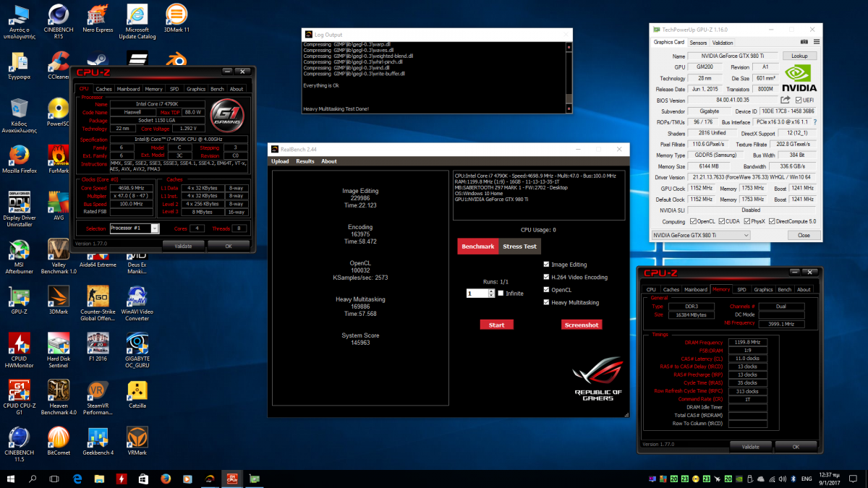Launch Counter-Strike Global Offensive icon
868x488 pixels.
[98, 304]
